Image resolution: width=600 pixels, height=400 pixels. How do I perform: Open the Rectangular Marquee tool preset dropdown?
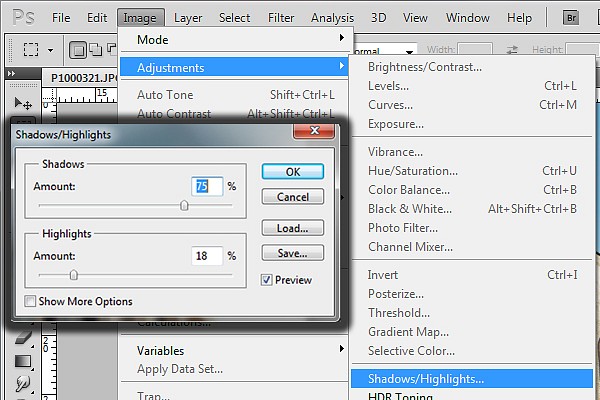pos(38,50)
